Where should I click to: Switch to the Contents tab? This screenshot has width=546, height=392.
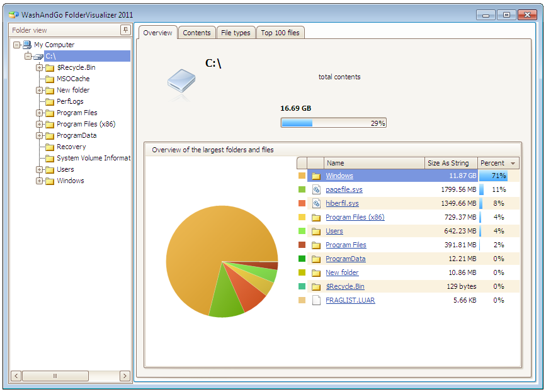tap(196, 33)
